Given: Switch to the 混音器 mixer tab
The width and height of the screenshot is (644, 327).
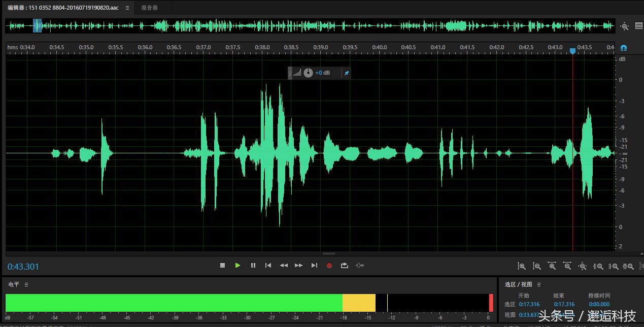Looking at the screenshot, I should [x=149, y=8].
